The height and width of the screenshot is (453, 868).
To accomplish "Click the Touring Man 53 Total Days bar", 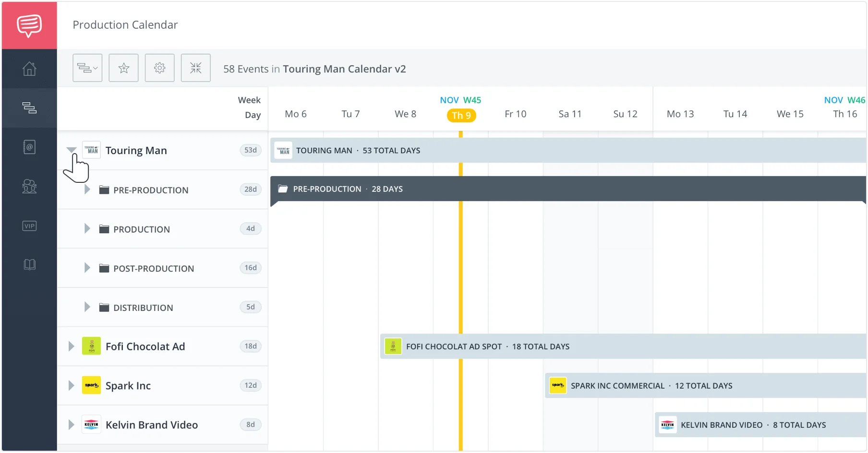I will point(568,150).
